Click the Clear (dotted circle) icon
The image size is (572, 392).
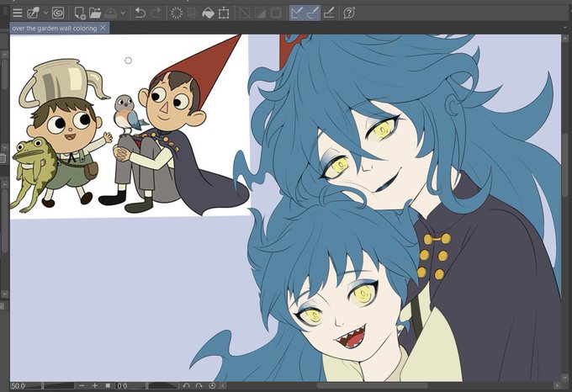coord(177,13)
